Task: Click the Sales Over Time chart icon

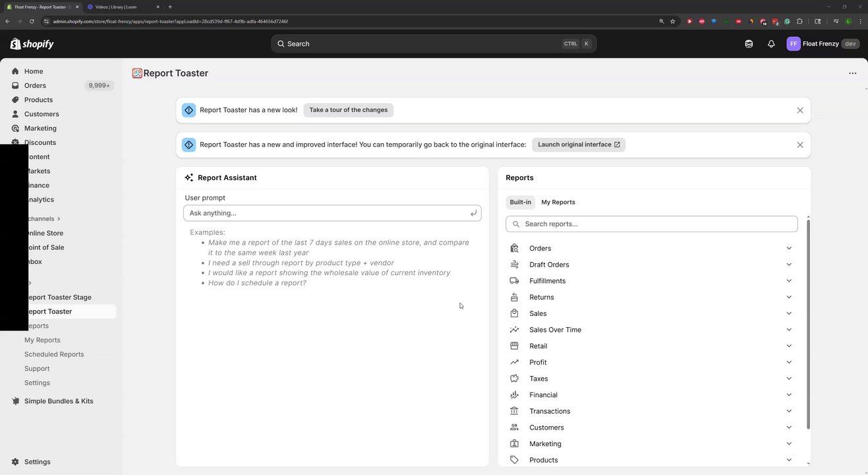Action: (515, 330)
